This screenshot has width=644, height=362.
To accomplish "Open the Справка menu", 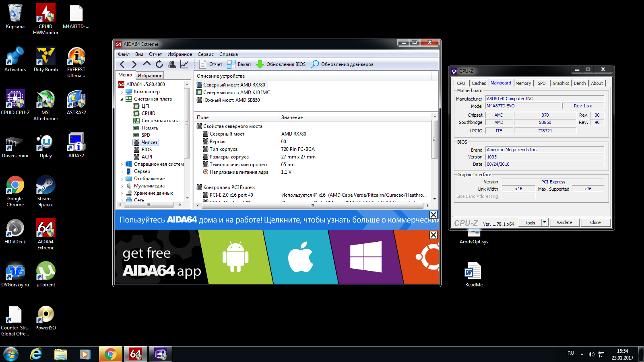I will [x=229, y=54].
